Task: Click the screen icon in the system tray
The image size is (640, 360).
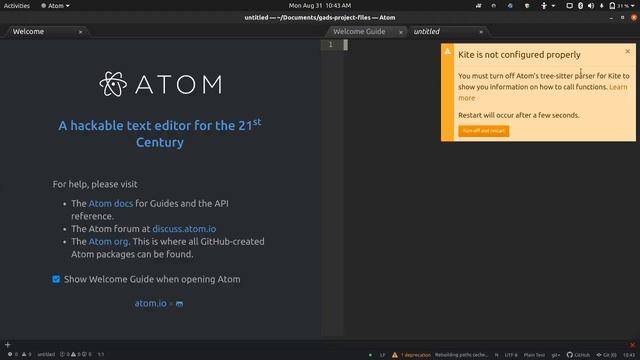Action: tap(569, 6)
